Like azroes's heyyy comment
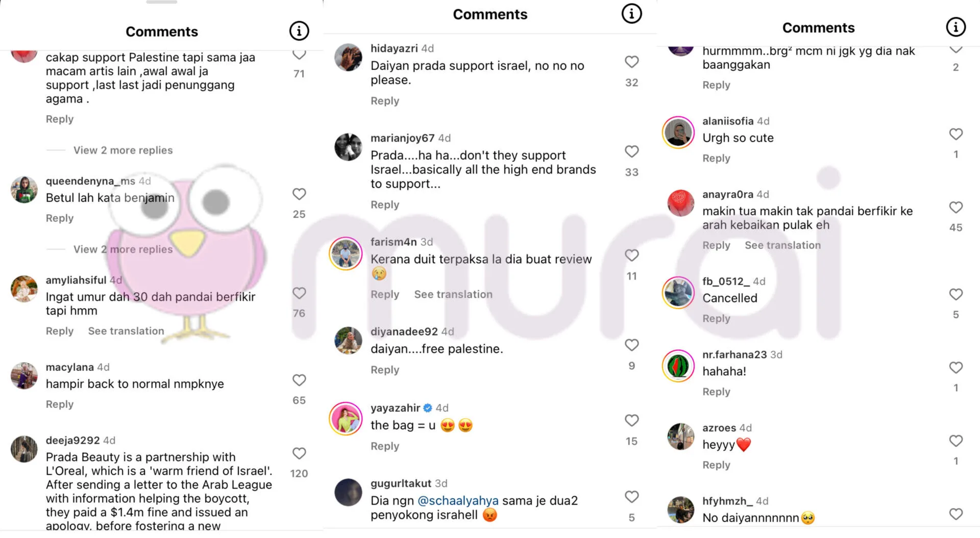This screenshot has width=980, height=538. tap(955, 441)
